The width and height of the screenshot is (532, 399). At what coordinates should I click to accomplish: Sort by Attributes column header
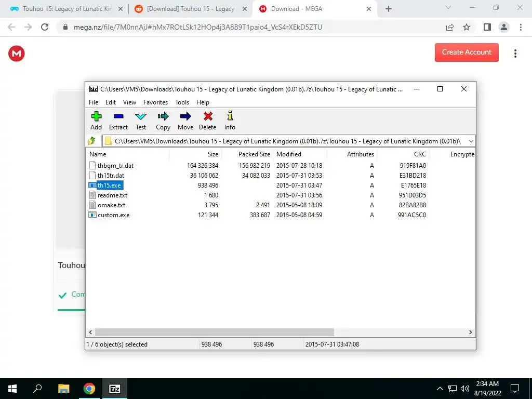coord(351,154)
